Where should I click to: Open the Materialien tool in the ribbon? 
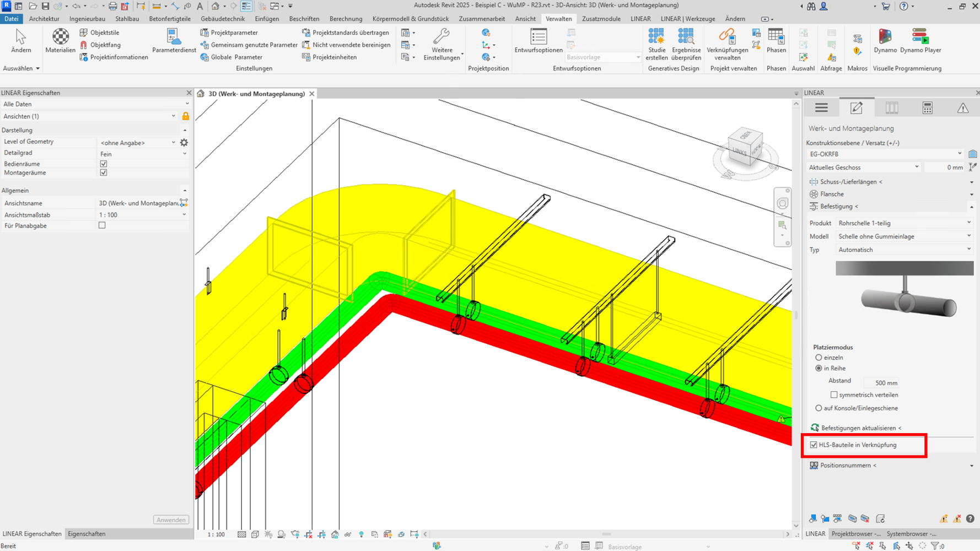(60, 41)
